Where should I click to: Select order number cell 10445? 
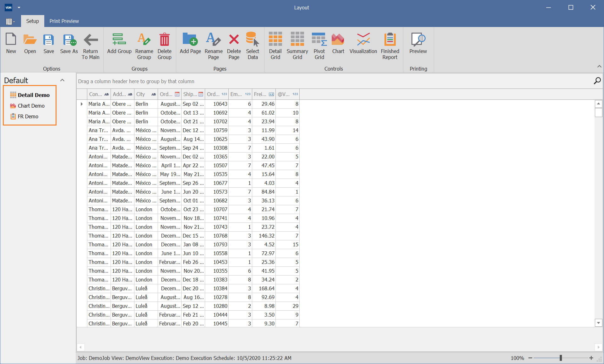pos(216,324)
